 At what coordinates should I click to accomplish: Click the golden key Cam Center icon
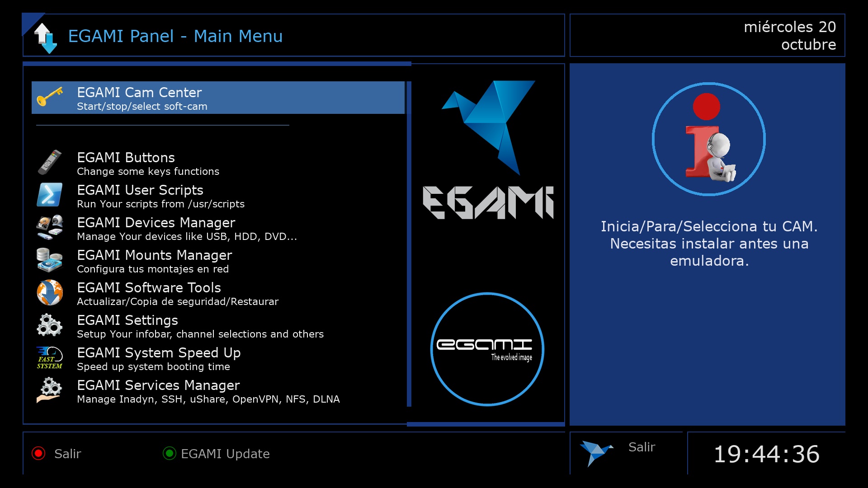click(50, 97)
